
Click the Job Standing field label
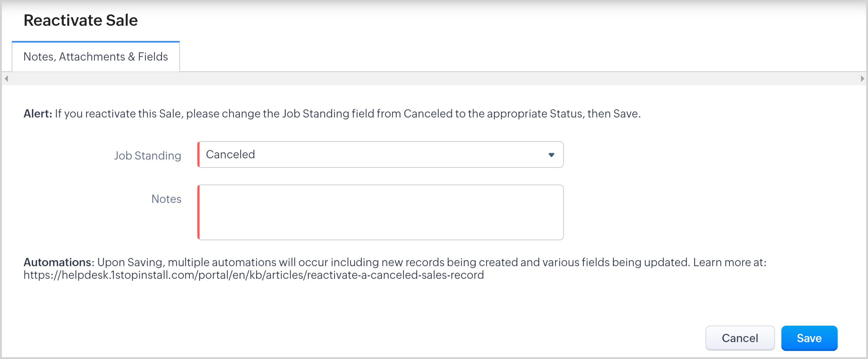pos(148,155)
